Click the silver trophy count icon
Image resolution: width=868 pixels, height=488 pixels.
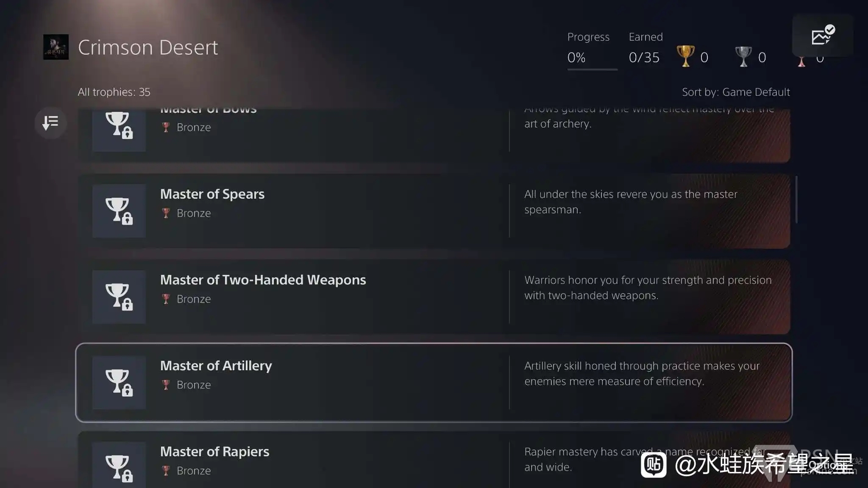tap(743, 56)
